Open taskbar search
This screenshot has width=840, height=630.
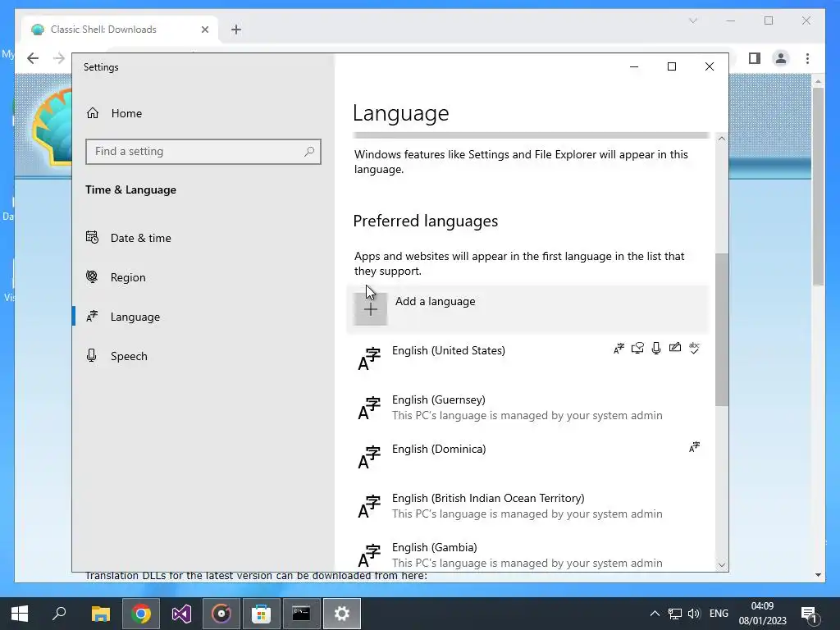(x=59, y=614)
